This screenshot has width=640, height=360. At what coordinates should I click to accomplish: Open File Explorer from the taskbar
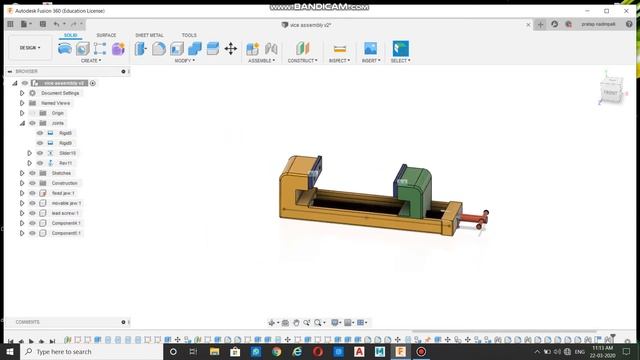(215, 351)
